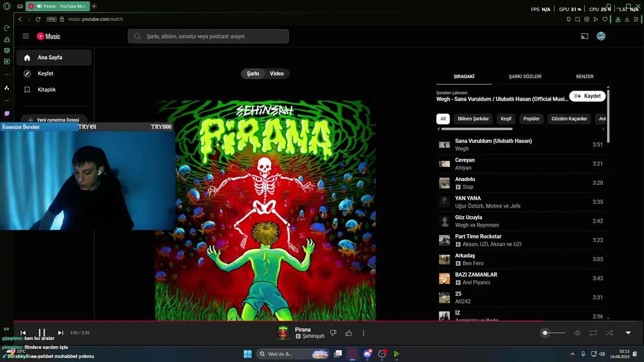
Task: Reload the page
Action: [38, 19]
